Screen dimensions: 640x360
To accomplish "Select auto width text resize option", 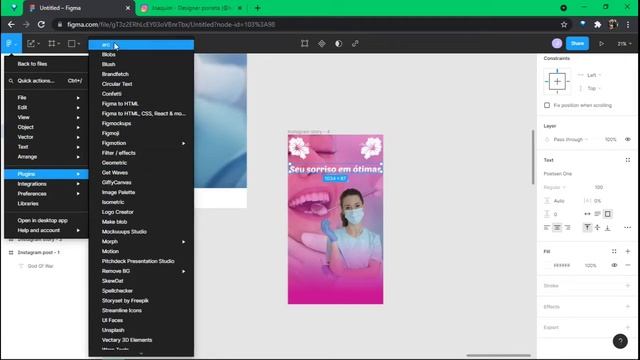I will click(587, 214).
